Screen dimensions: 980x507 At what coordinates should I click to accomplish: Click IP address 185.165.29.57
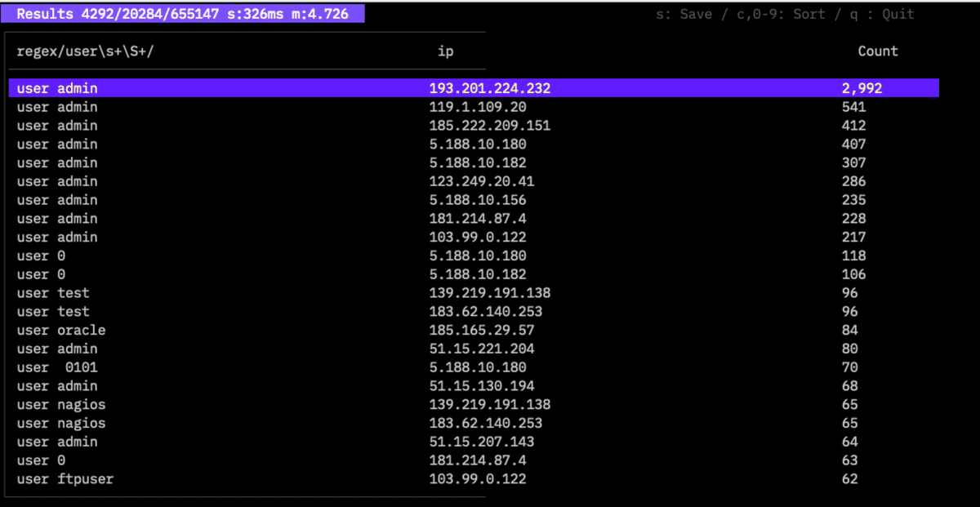point(482,331)
